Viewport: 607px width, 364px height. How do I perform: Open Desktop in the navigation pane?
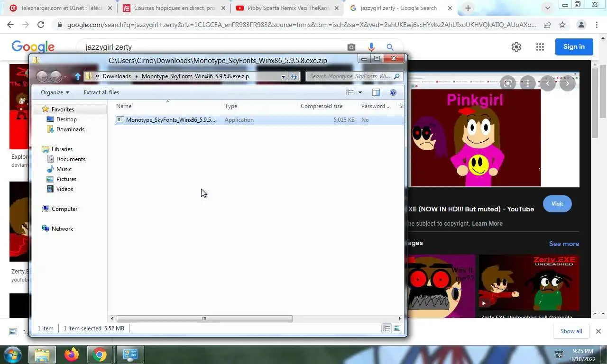66,119
